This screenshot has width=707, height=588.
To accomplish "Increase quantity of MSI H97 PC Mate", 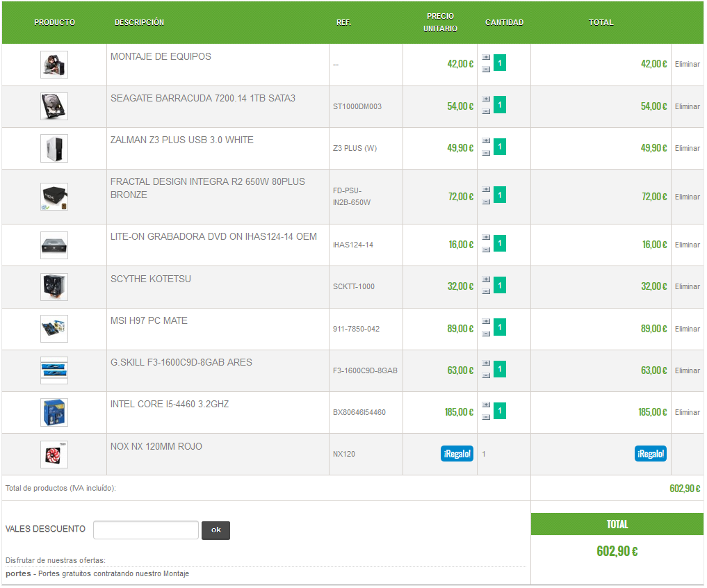I will coord(486,322).
